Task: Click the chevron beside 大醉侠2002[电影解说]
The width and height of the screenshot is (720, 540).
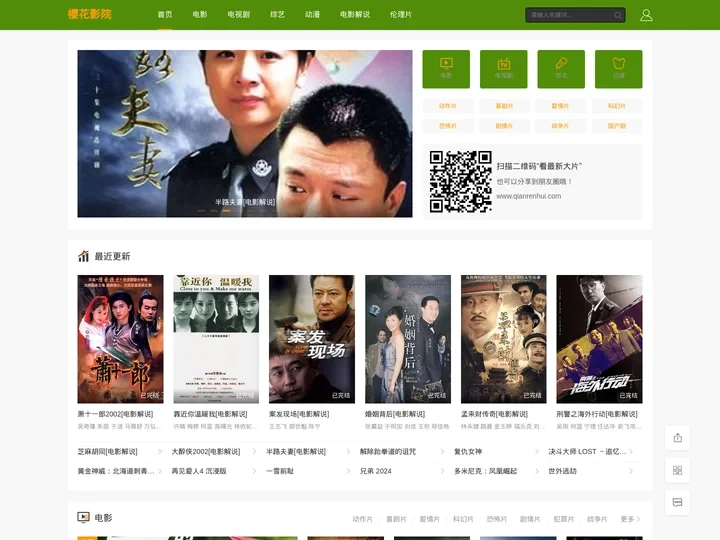Action: coord(254,452)
